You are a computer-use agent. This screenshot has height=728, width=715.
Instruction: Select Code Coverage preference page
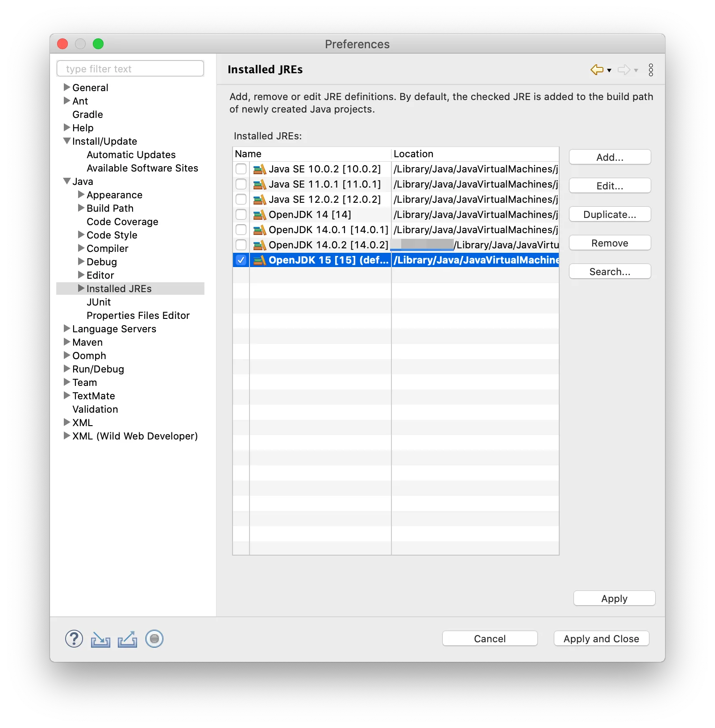point(122,222)
